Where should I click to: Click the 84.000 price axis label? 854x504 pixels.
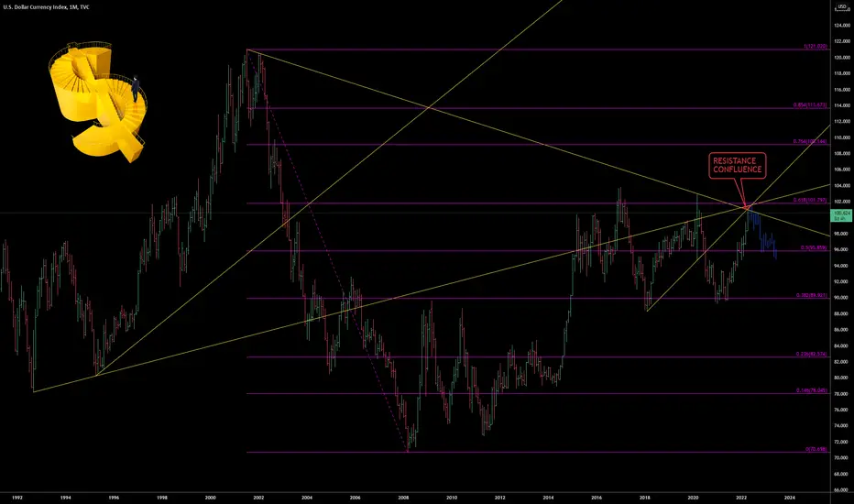coord(841,345)
